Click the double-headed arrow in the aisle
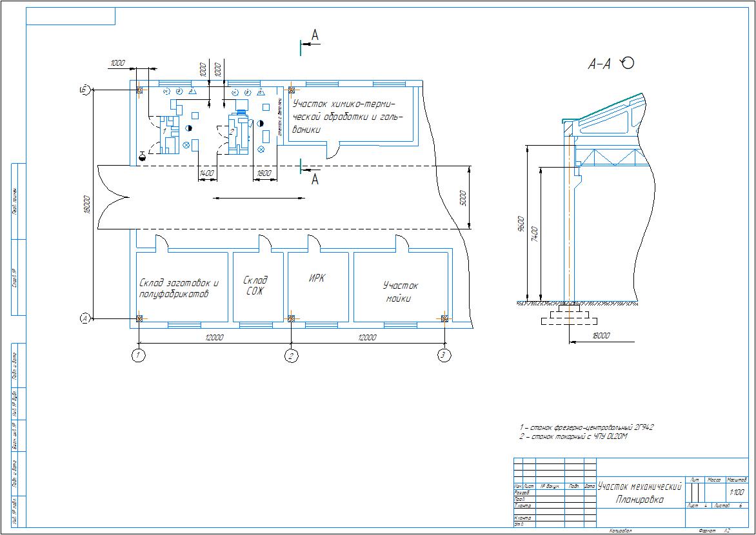The height and width of the screenshot is (535, 756). point(250,199)
